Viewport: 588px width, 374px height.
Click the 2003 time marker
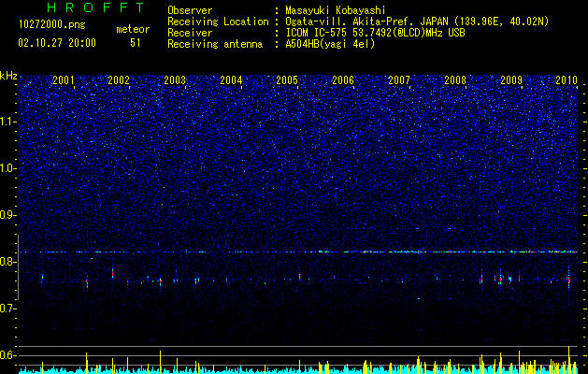tap(175, 79)
